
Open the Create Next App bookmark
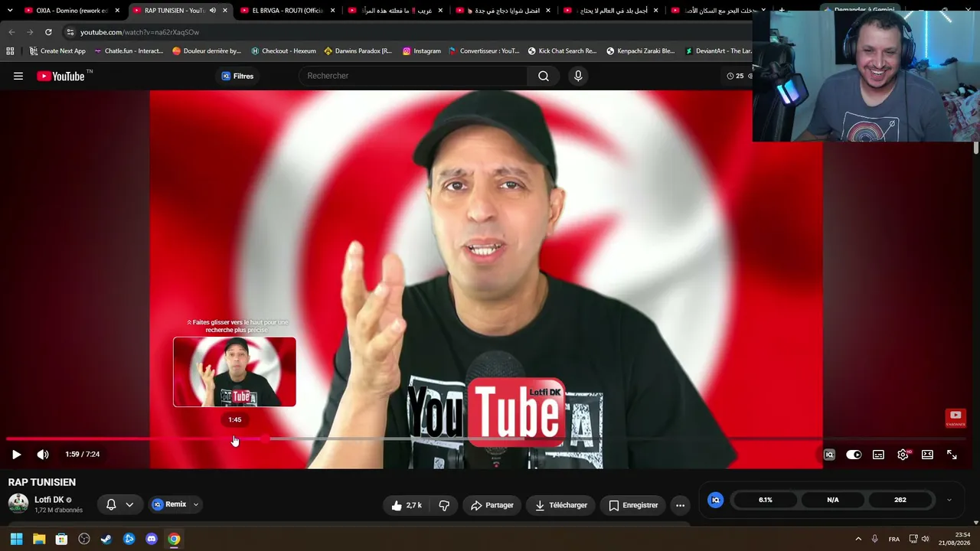(x=57, y=51)
